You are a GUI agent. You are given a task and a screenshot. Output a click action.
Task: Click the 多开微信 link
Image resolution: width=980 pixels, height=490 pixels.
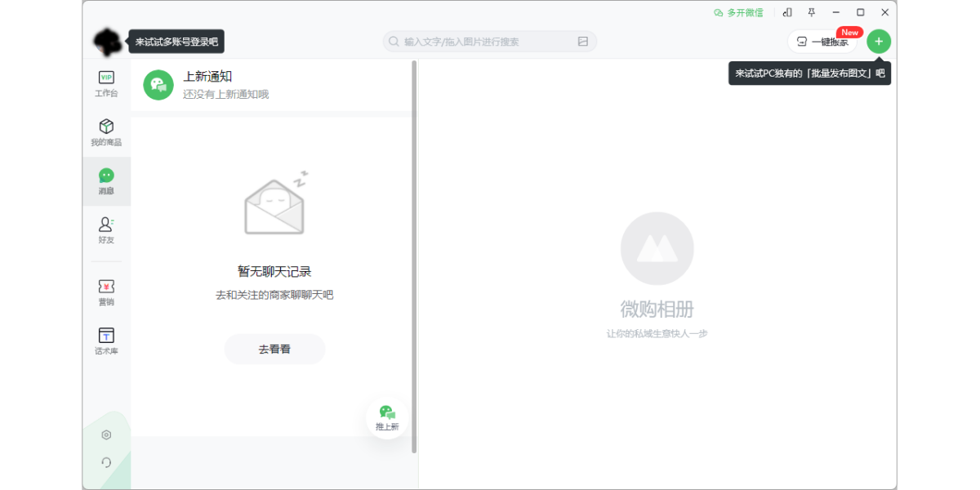(739, 12)
